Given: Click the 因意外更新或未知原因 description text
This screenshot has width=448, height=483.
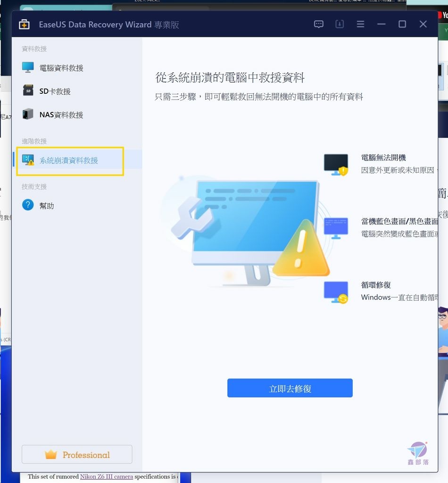Looking at the screenshot, I should pyautogui.click(x=399, y=170).
